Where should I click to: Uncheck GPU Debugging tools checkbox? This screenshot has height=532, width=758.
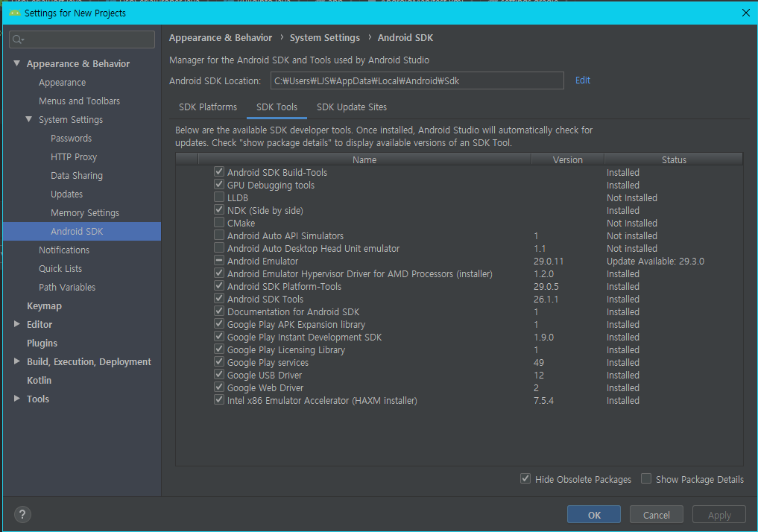point(219,184)
